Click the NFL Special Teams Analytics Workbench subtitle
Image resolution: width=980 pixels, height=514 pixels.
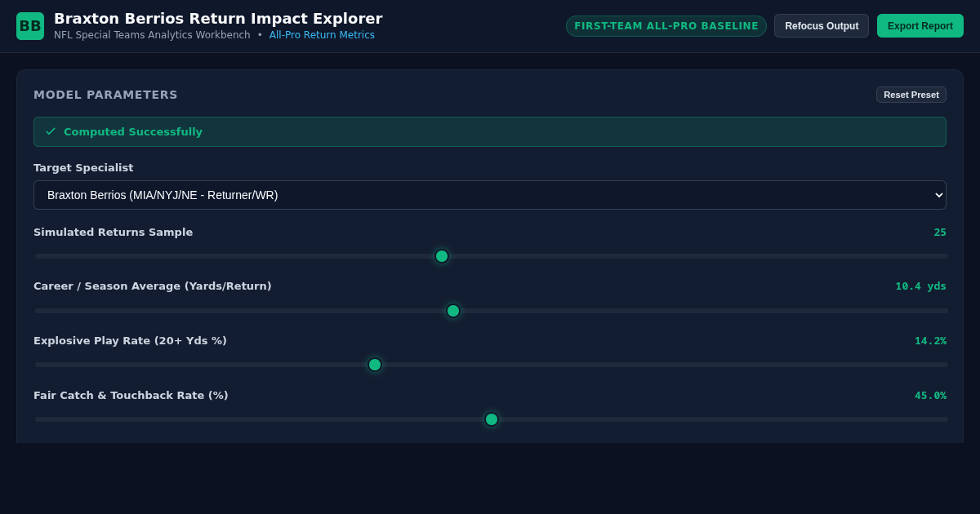coord(152,35)
